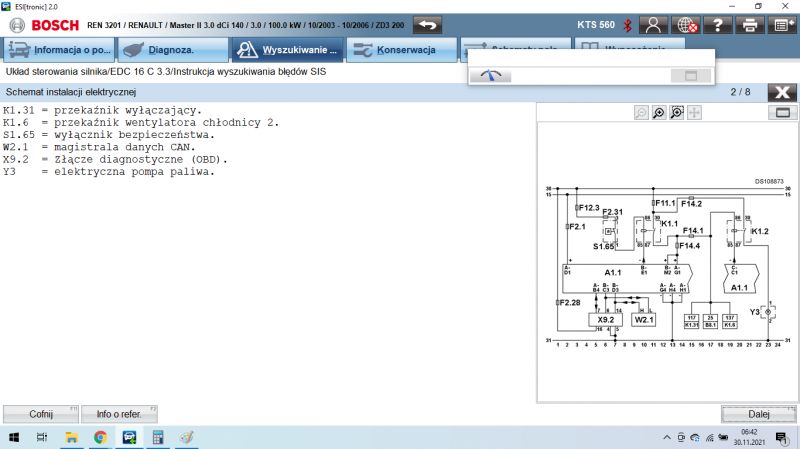
Task: Click the report list icon in header
Action: (782, 25)
